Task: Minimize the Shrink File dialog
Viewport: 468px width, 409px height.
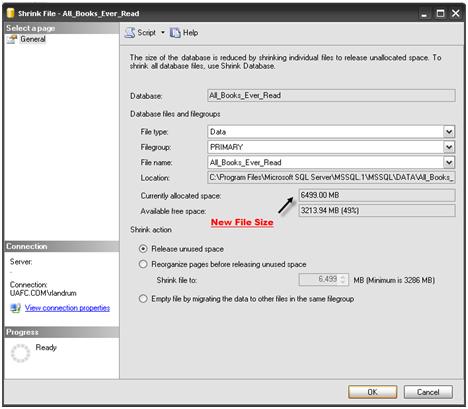Action: 424,14
